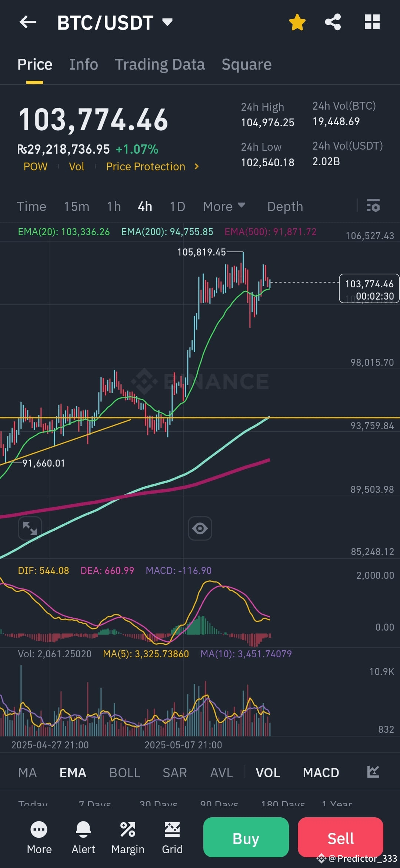Tap the 24h Low value
Viewport: 400px width, 868px height.
pyautogui.click(x=268, y=163)
